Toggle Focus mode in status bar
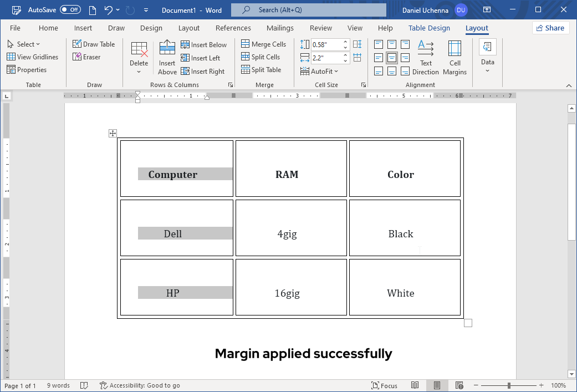Screen dimensions: 577x392 click(385, 385)
